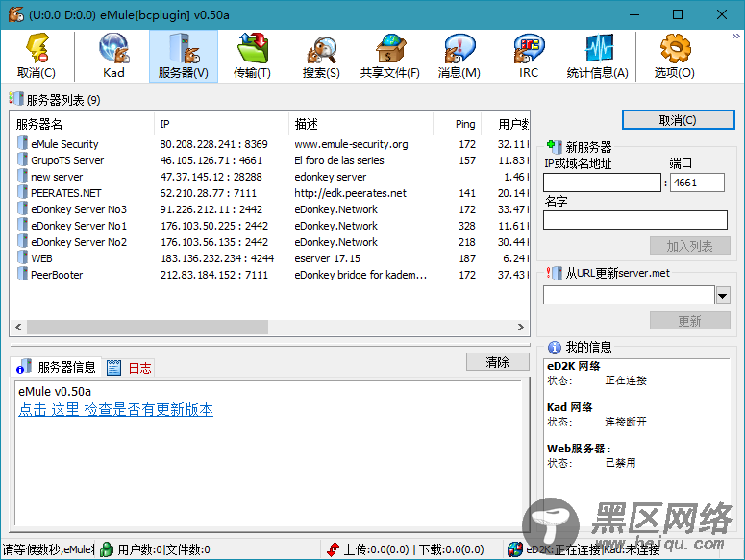Click the server icon of eDonkey Server No2

pyautogui.click(x=22, y=241)
